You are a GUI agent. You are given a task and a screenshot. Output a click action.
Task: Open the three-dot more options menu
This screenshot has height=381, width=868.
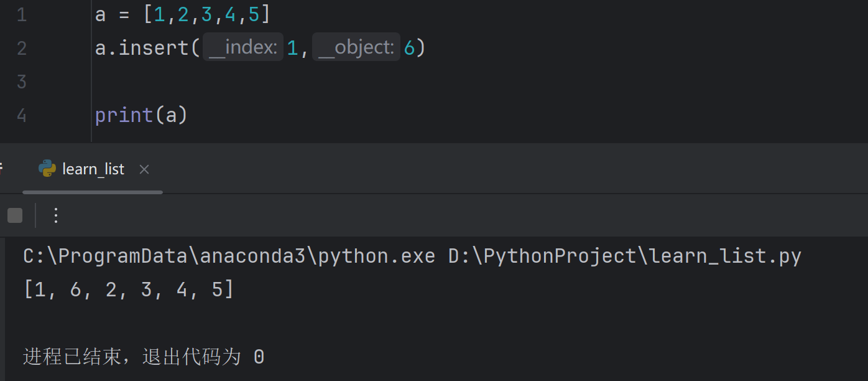(x=55, y=215)
